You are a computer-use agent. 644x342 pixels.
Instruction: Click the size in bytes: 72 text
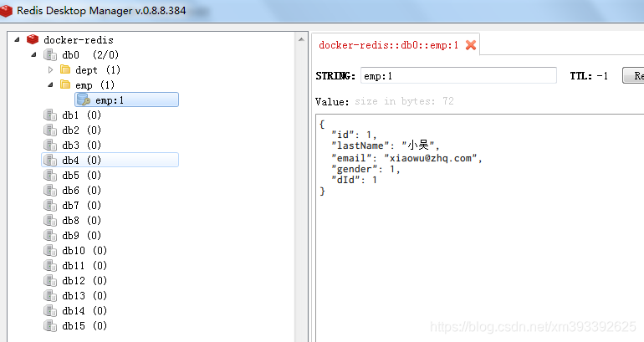(404, 101)
